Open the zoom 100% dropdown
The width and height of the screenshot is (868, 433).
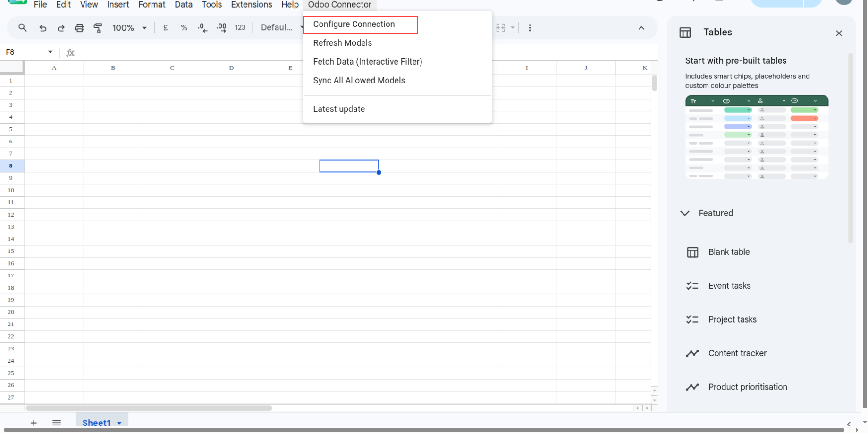(130, 28)
